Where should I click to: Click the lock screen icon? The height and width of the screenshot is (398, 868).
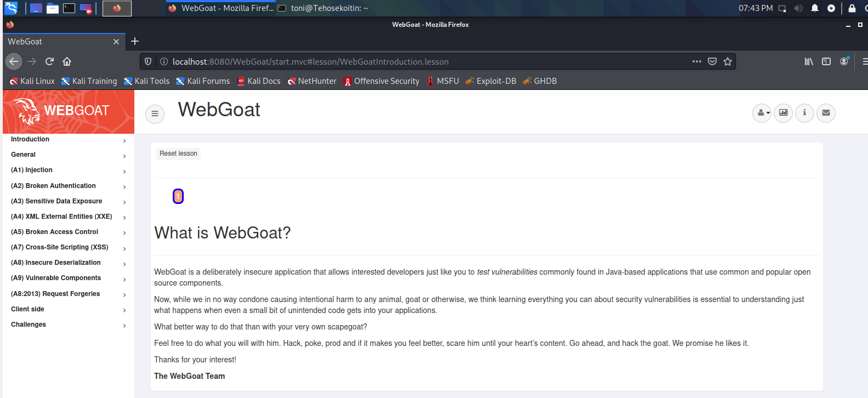pos(852,8)
